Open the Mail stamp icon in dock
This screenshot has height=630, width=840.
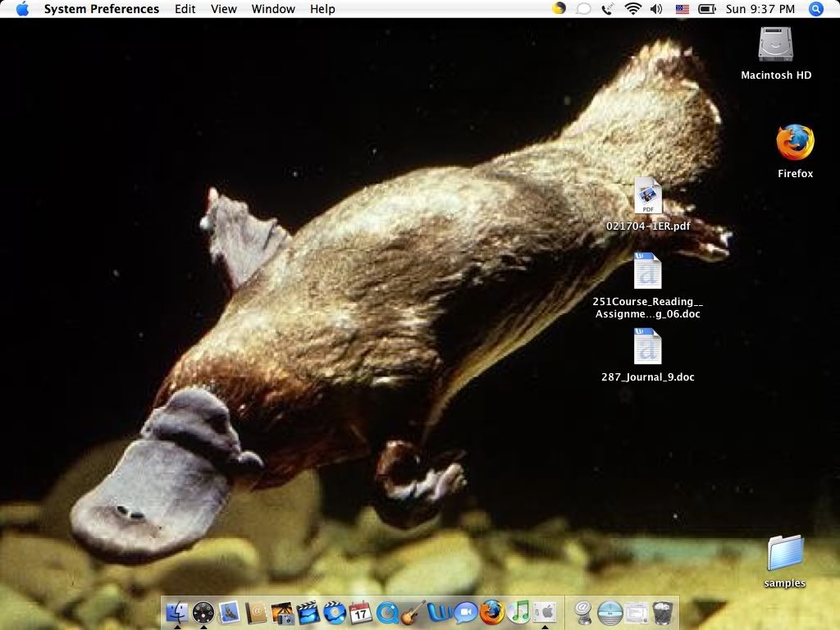point(230,612)
